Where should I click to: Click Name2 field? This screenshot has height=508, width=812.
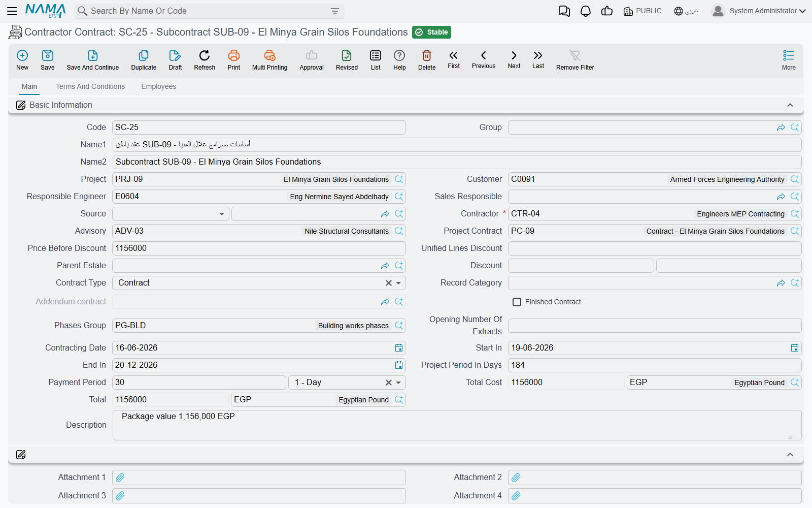point(457,162)
